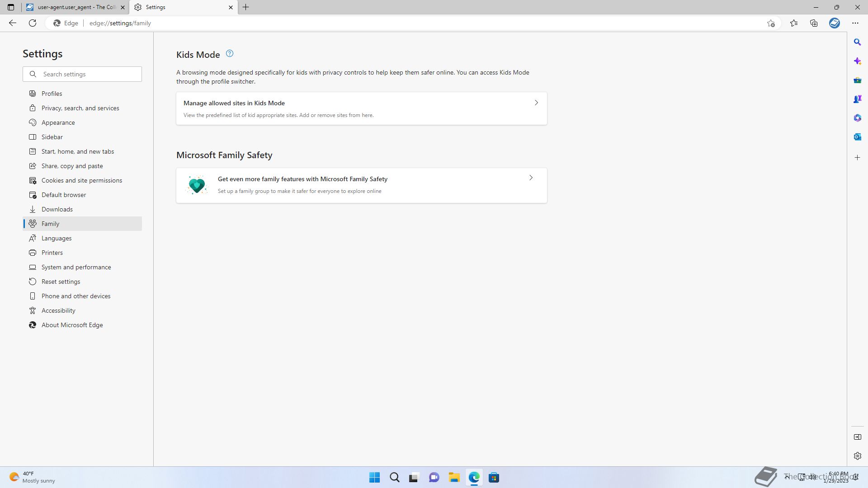The width and height of the screenshot is (868, 488).
Task: Open Cookies and site permissions
Action: point(82,180)
